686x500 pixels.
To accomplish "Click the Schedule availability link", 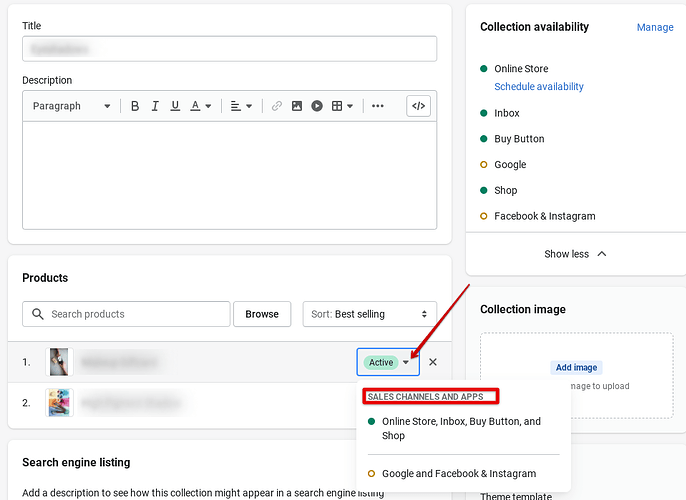I will pos(539,87).
